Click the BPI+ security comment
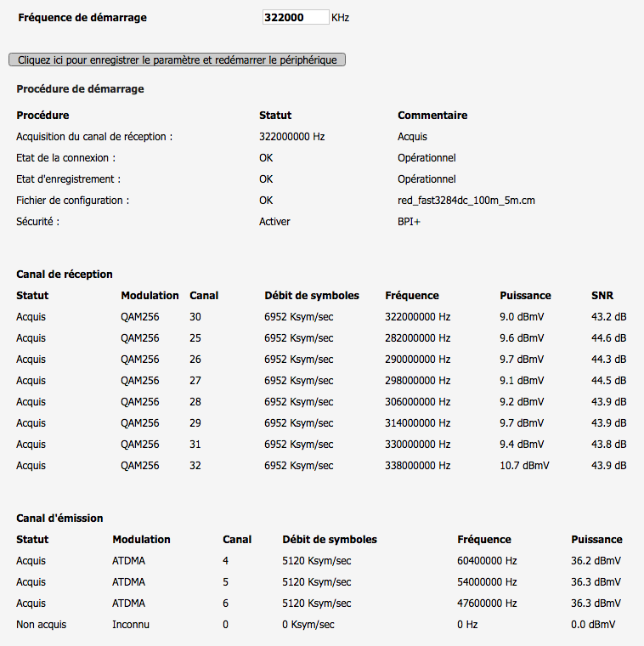 (x=410, y=222)
